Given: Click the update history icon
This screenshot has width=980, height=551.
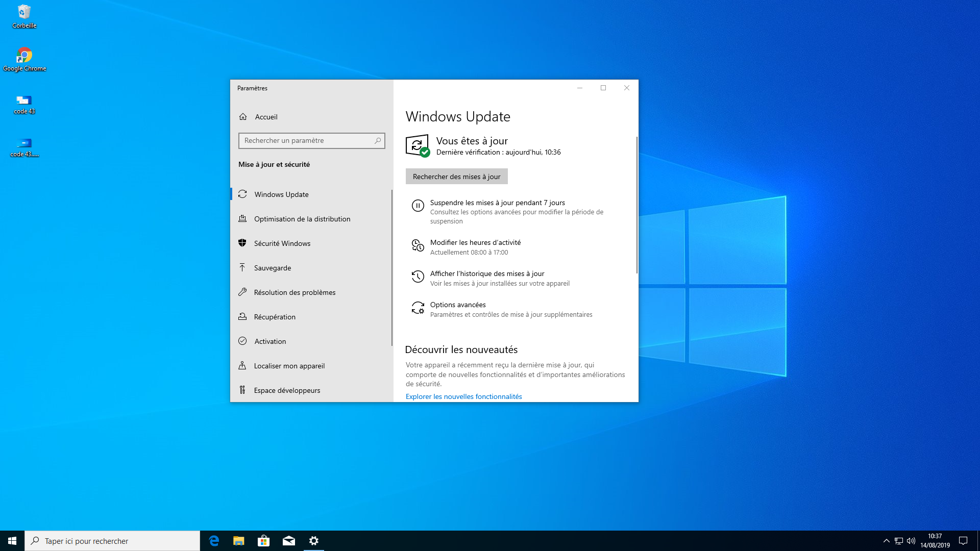Looking at the screenshot, I should [418, 277].
